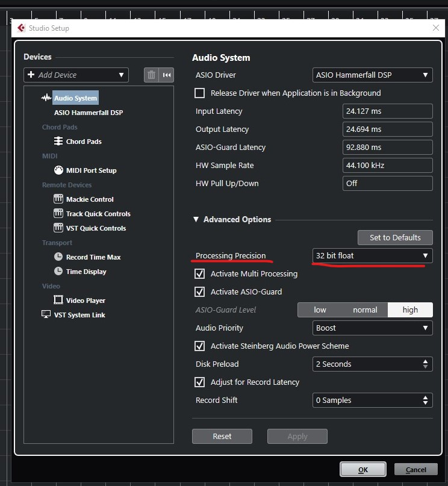Confirm with the OK button
This screenshot has width=448, height=486.
click(x=363, y=470)
